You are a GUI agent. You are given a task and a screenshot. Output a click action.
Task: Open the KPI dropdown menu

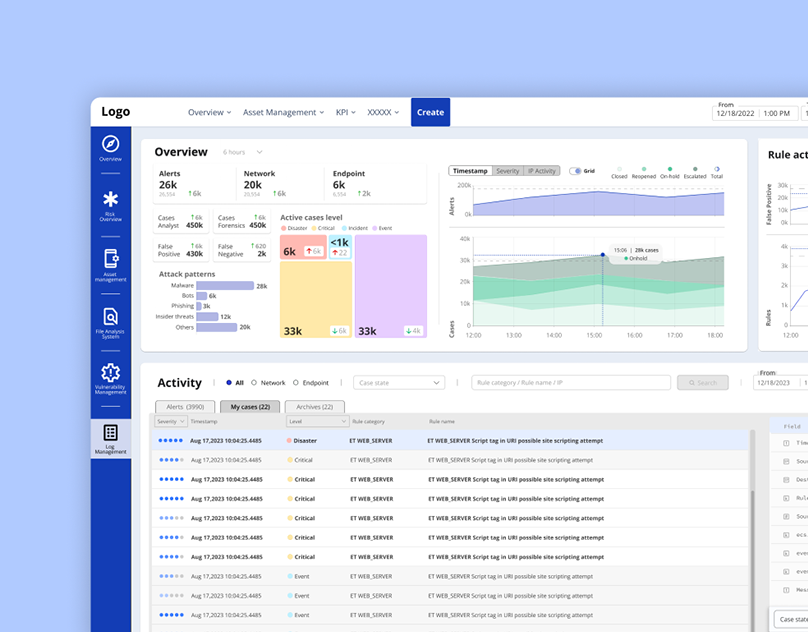[346, 112]
